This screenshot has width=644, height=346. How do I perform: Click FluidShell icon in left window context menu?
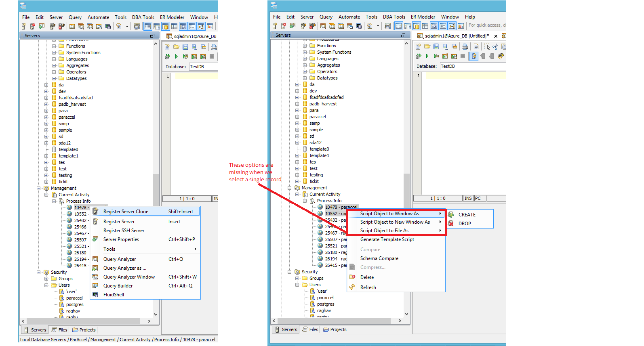[x=95, y=294]
